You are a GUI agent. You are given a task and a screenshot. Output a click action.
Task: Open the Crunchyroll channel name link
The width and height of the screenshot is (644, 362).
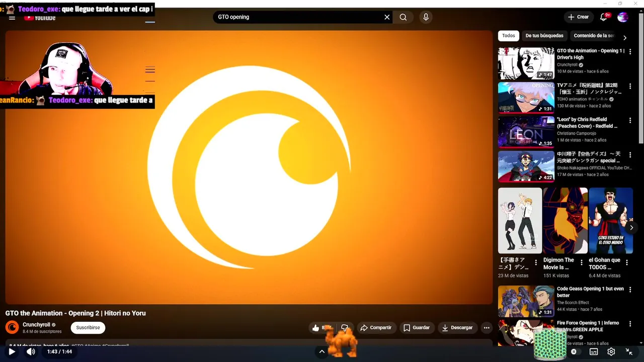pyautogui.click(x=36, y=325)
